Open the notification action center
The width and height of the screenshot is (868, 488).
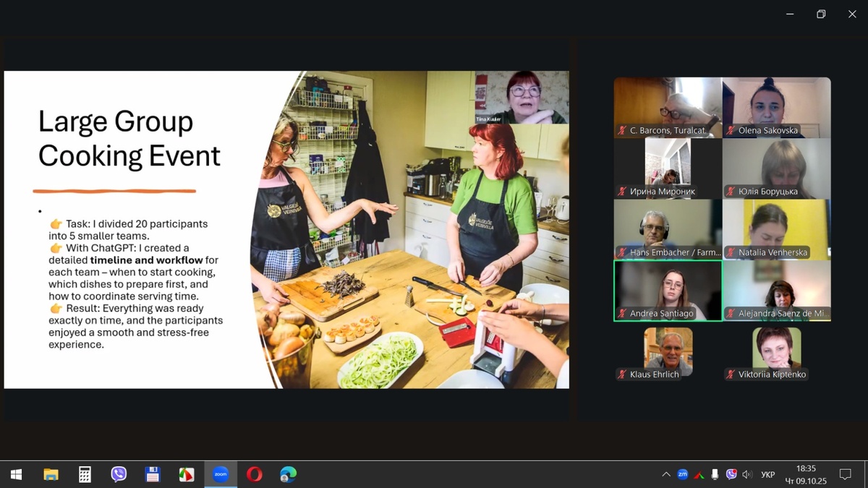point(845,474)
